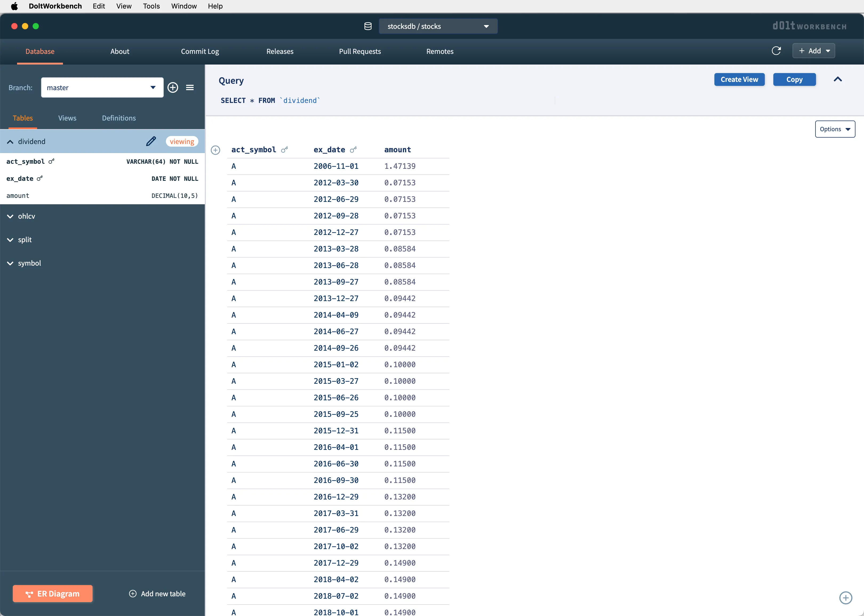Click the pencil edit icon for dividend table

tap(151, 142)
